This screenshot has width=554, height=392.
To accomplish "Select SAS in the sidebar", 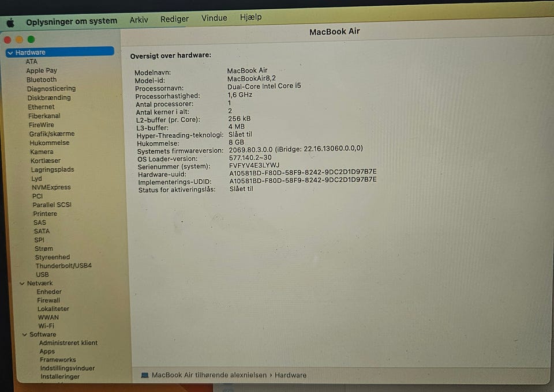I will 40,223.
